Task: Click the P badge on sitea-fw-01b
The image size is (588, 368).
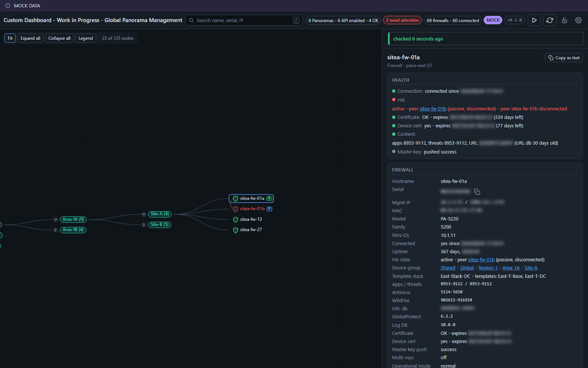Action: tap(269, 209)
